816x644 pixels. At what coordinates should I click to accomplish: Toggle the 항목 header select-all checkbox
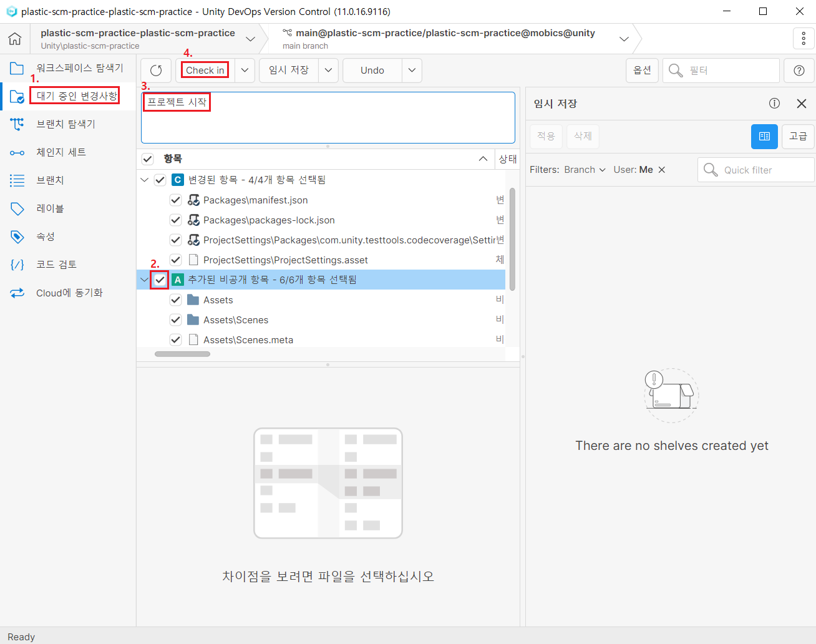point(147,159)
